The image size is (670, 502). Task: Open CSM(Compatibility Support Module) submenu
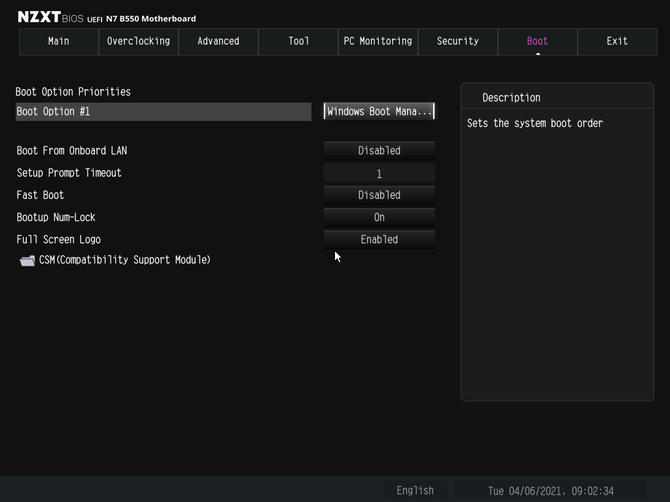tap(124, 260)
